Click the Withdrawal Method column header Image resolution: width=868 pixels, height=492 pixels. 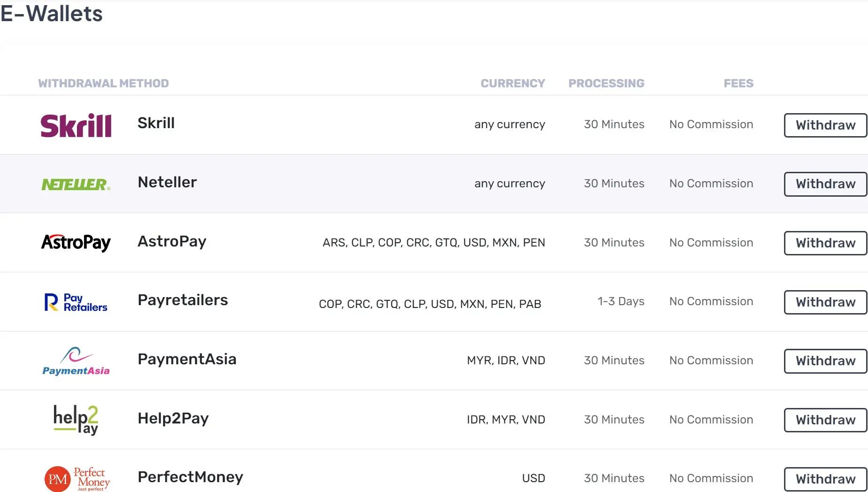coord(103,84)
